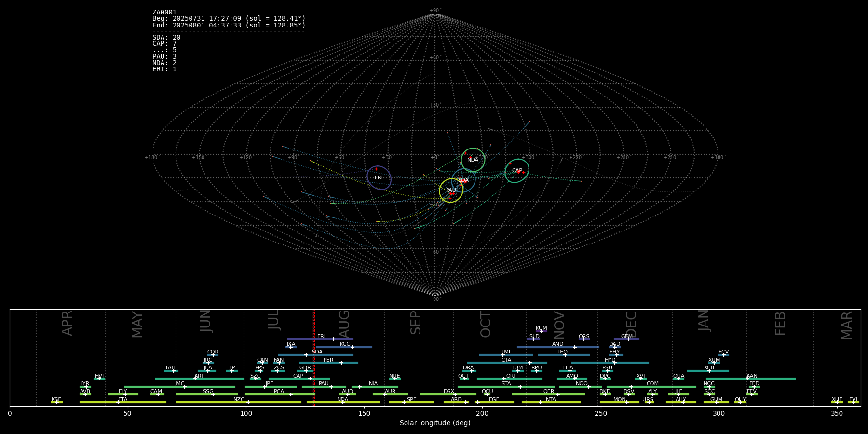Click the 'Solar longitude (deg)' axis label
868x434 pixels.
click(435, 423)
